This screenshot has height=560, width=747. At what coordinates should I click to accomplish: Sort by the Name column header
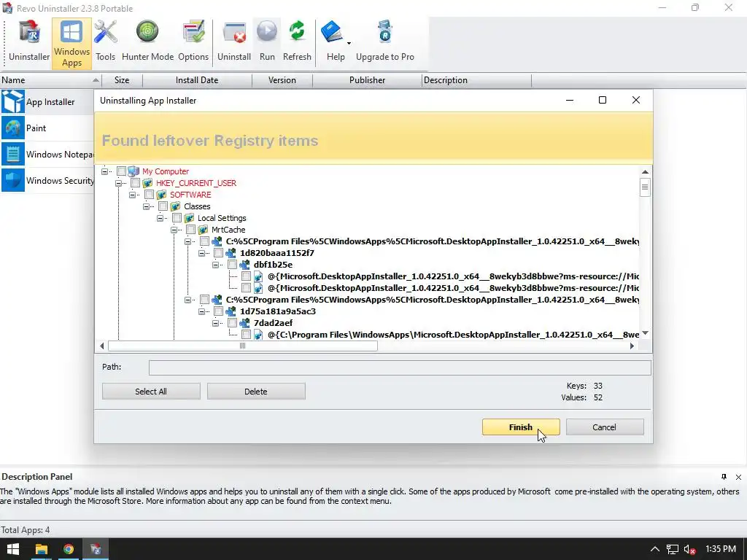tap(50, 80)
